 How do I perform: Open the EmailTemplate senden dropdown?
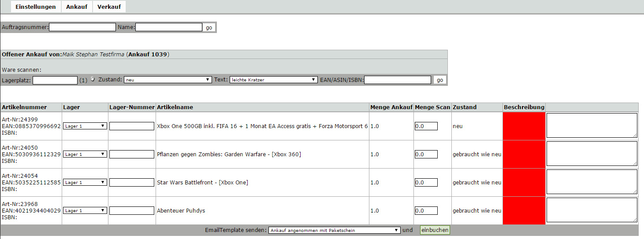pyautogui.click(x=334, y=230)
